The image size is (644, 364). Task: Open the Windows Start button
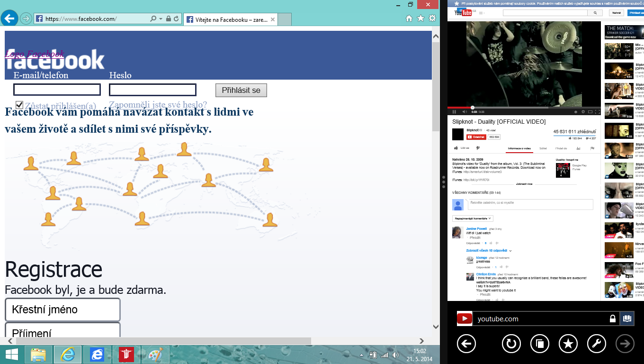point(12,355)
